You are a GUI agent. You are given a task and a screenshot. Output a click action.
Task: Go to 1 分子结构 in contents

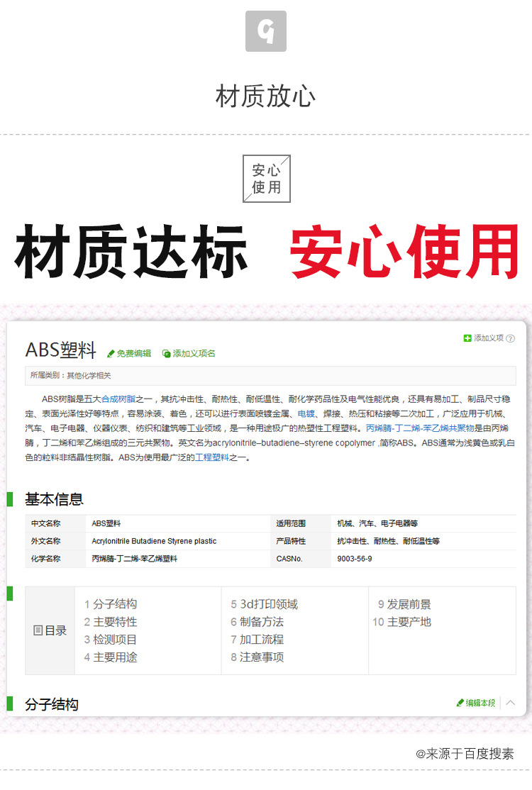(111, 603)
